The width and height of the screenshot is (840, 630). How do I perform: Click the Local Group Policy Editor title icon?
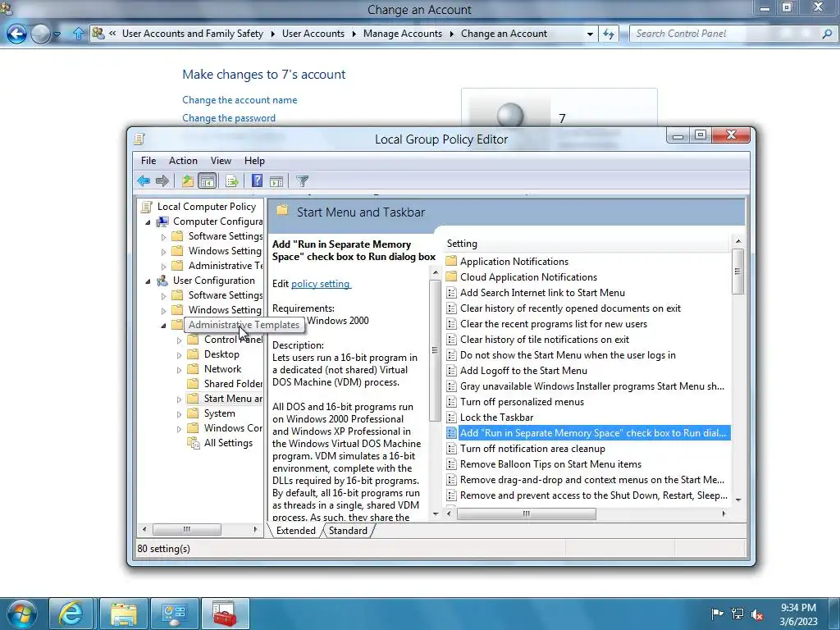[x=139, y=139]
